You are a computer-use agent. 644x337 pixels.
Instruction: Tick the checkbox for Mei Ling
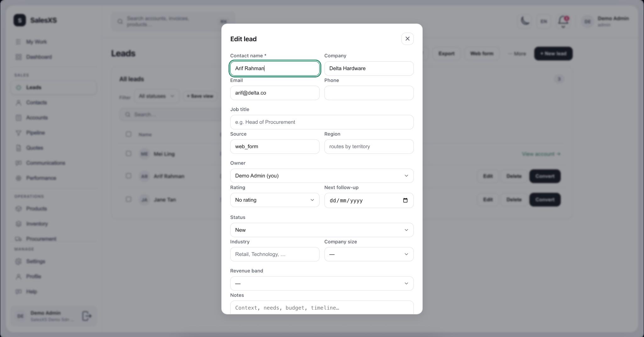click(x=128, y=154)
